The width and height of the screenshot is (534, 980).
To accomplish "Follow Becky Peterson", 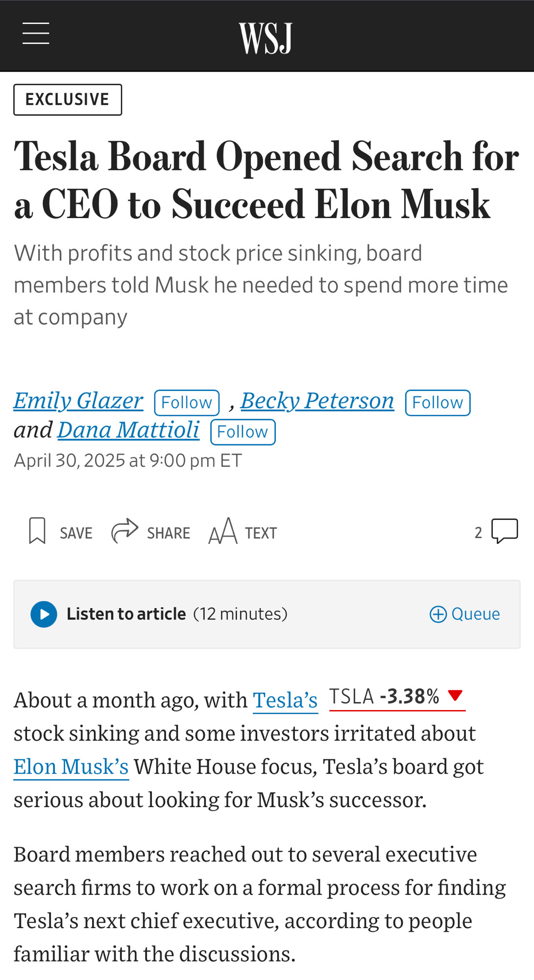I will coord(437,403).
